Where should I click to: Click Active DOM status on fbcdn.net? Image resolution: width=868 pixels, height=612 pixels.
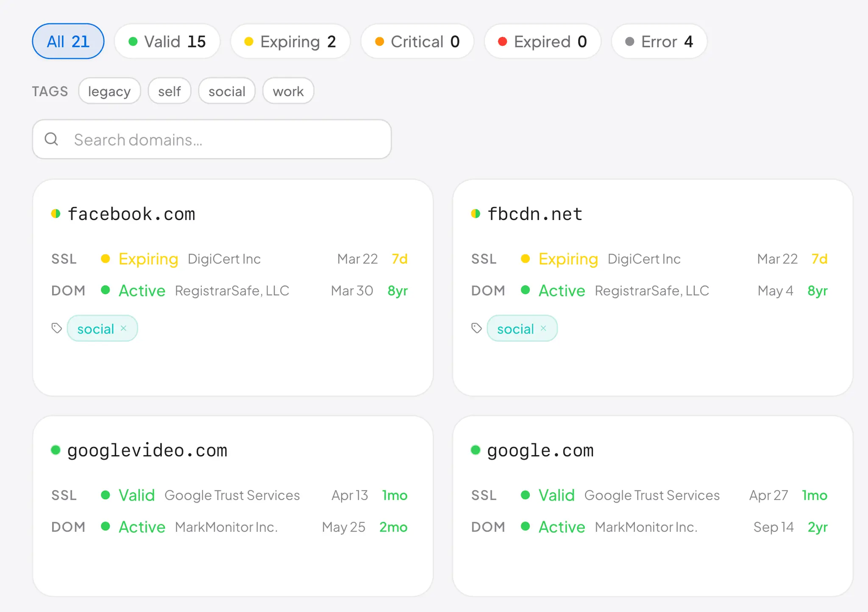562,290
